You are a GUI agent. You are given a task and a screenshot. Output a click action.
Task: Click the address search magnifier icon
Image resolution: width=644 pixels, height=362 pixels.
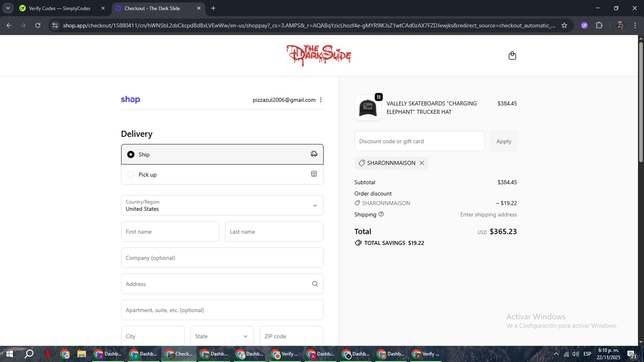(315, 284)
